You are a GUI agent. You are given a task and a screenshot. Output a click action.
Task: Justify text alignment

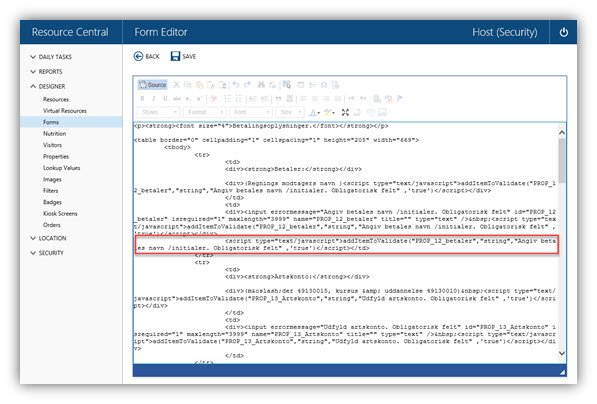(338, 99)
